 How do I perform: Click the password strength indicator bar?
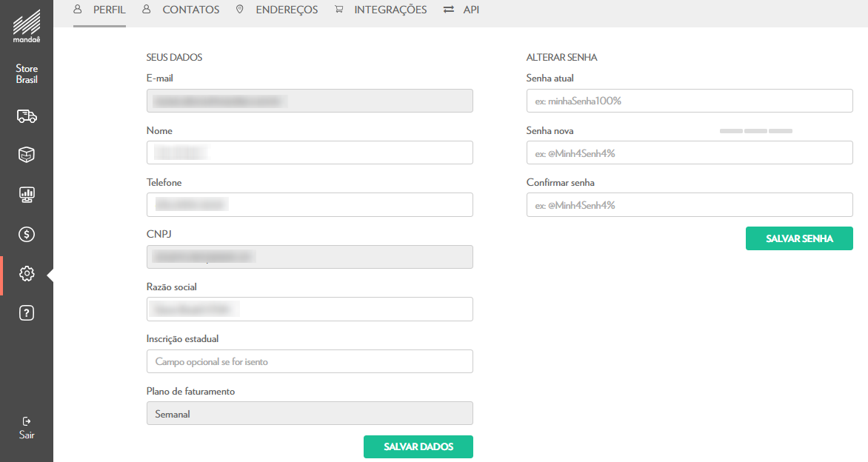756,131
